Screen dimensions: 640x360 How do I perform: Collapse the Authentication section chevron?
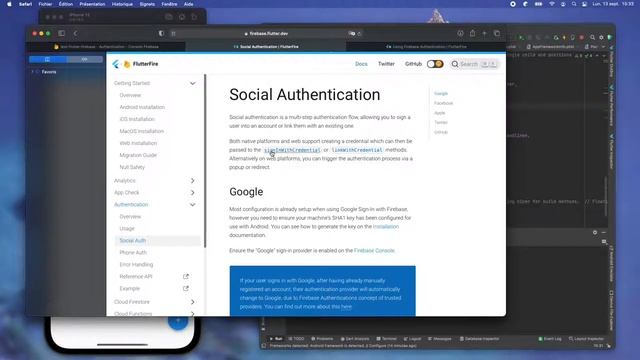pyautogui.click(x=192, y=204)
